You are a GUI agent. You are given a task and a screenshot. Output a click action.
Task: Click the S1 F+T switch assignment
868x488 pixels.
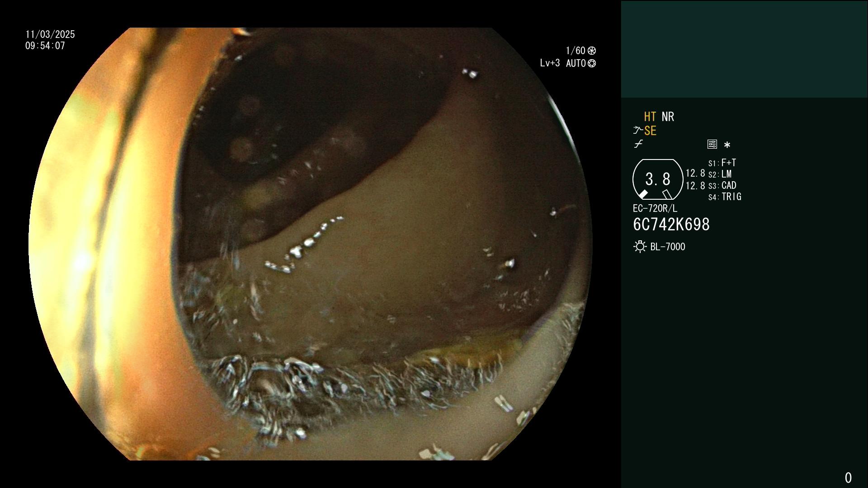coord(722,163)
